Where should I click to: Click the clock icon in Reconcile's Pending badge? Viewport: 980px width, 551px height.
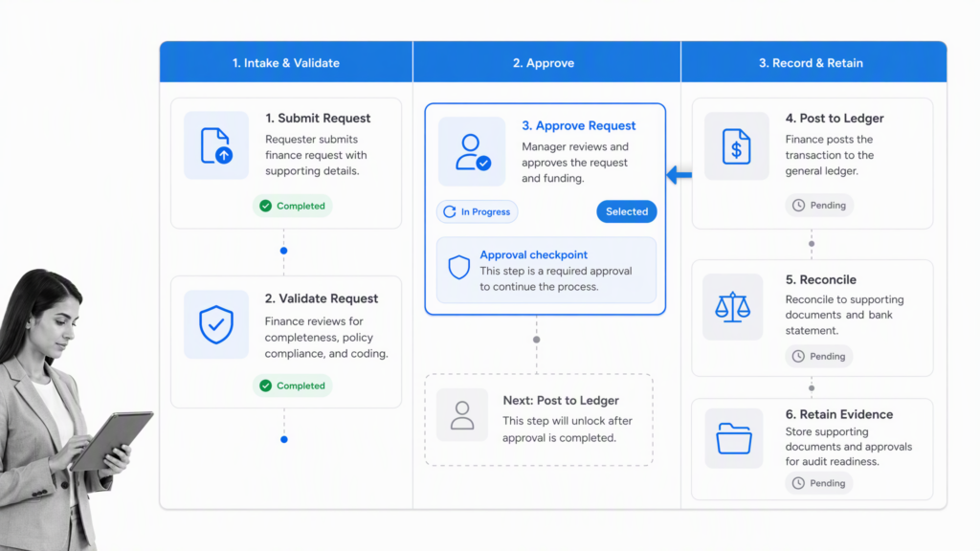point(798,356)
